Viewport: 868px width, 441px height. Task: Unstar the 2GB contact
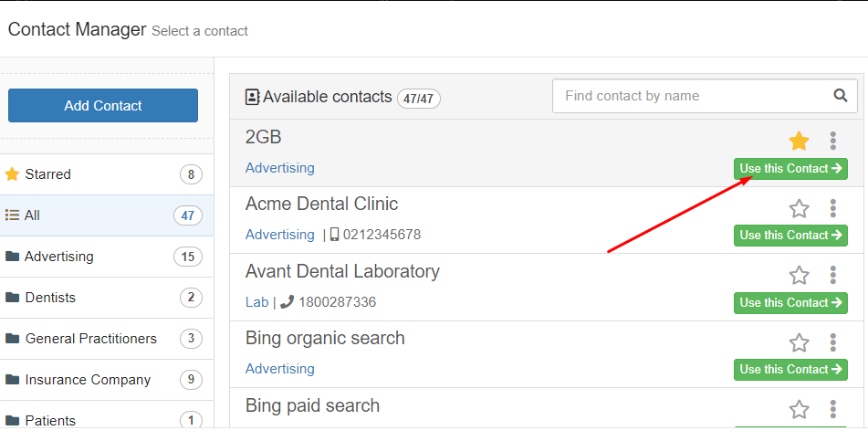pos(799,141)
